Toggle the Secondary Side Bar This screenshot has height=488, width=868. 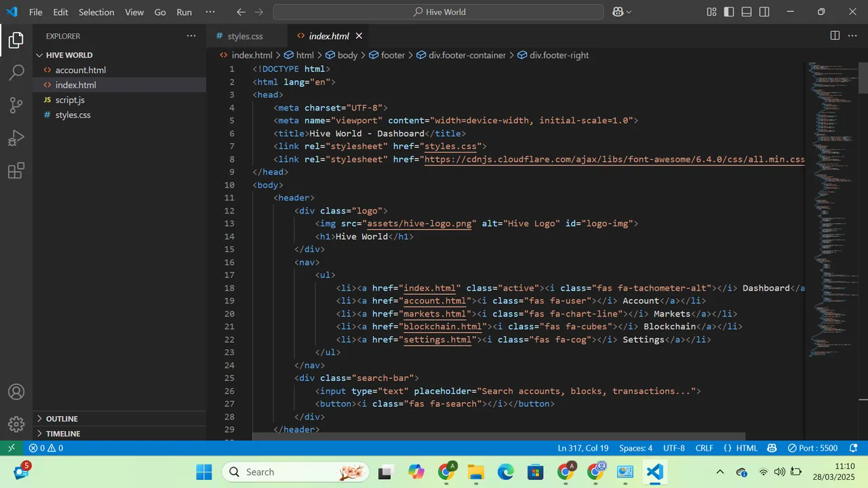(764, 12)
